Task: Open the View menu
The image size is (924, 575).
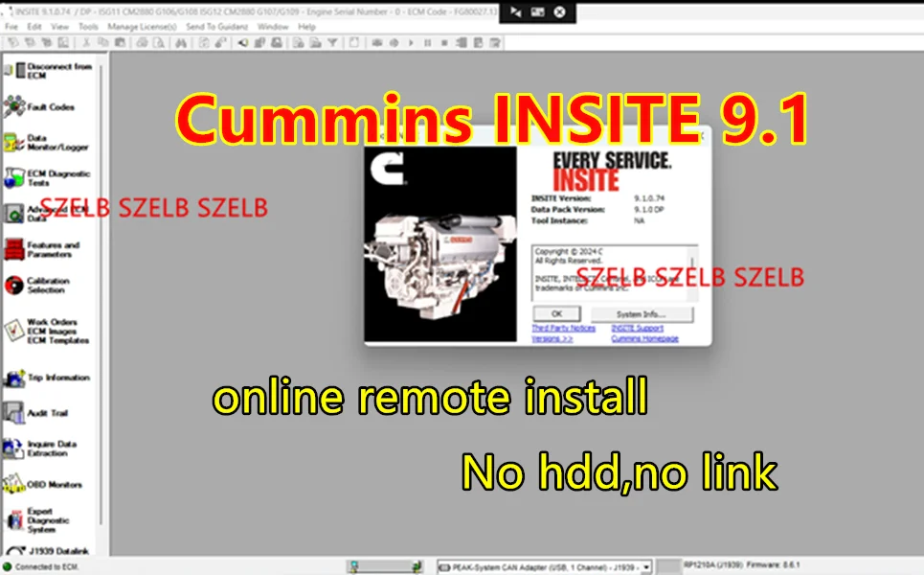Action: coord(59,27)
